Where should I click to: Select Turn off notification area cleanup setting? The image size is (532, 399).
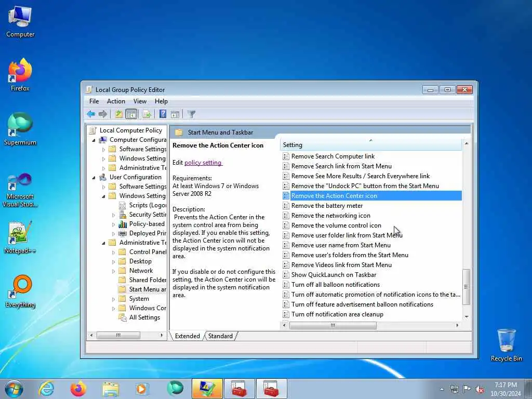tap(337, 314)
